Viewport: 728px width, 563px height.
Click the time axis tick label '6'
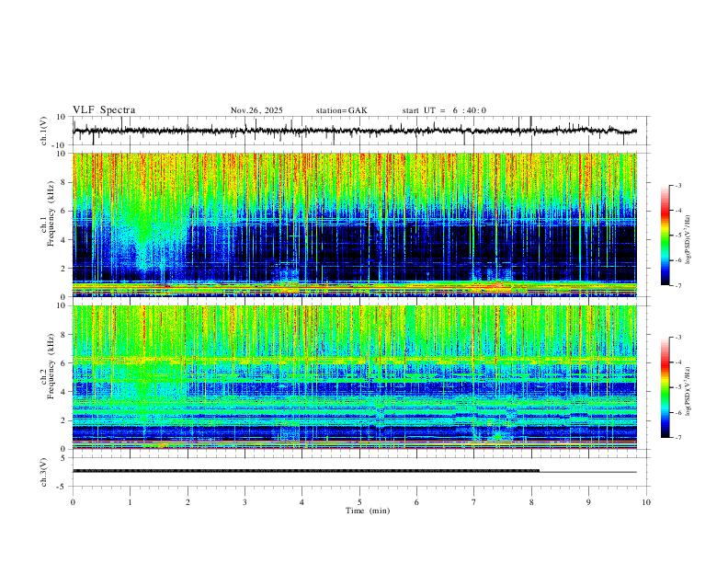416,502
